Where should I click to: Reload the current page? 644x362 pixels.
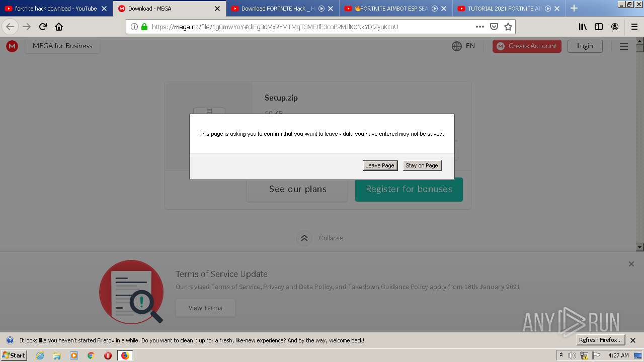coord(43,27)
